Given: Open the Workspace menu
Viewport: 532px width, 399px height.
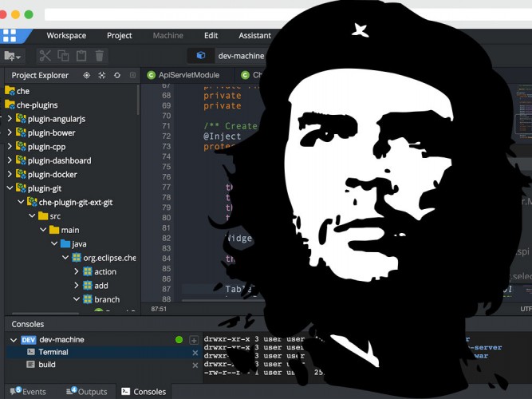Looking at the screenshot, I should tap(66, 35).
